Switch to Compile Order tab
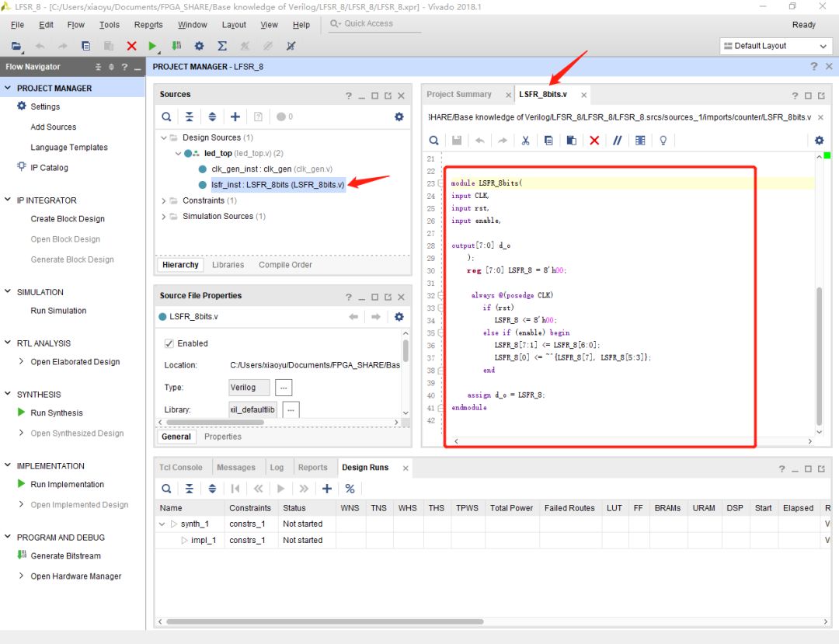This screenshot has height=644, width=839. 285,265
